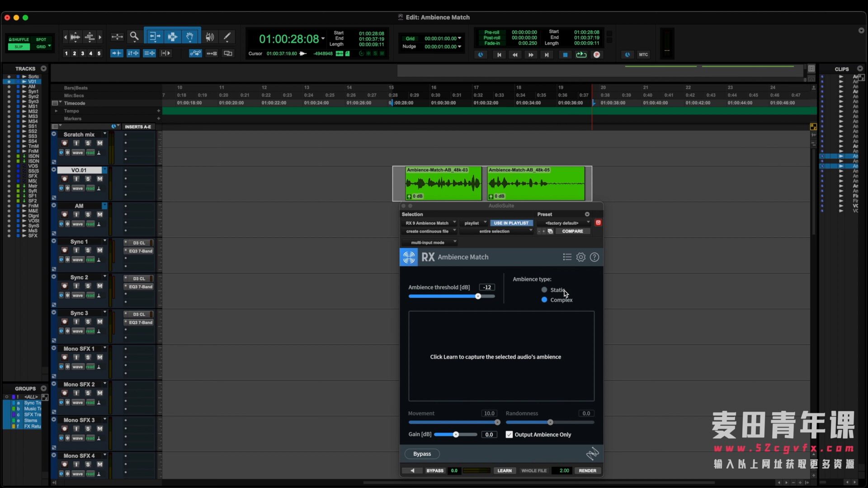Select the Grabber hand tool
The height and width of the screenshot is (488, 868).
click(190, 37)
